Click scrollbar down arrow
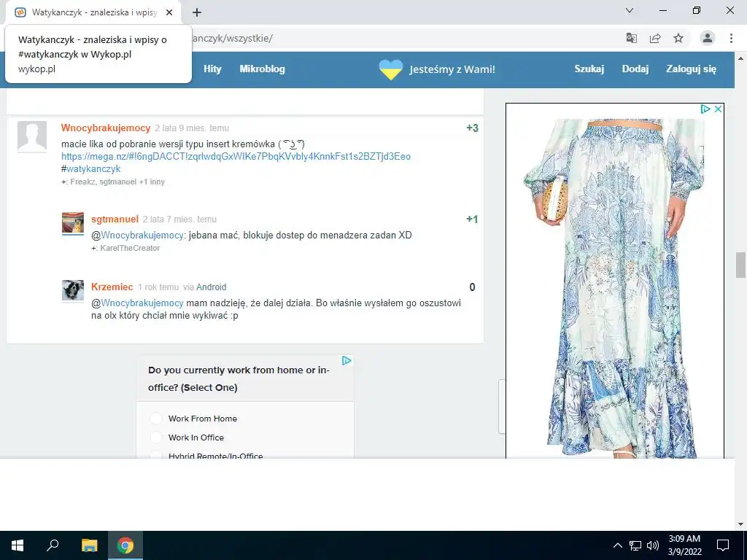 [740, 524]
